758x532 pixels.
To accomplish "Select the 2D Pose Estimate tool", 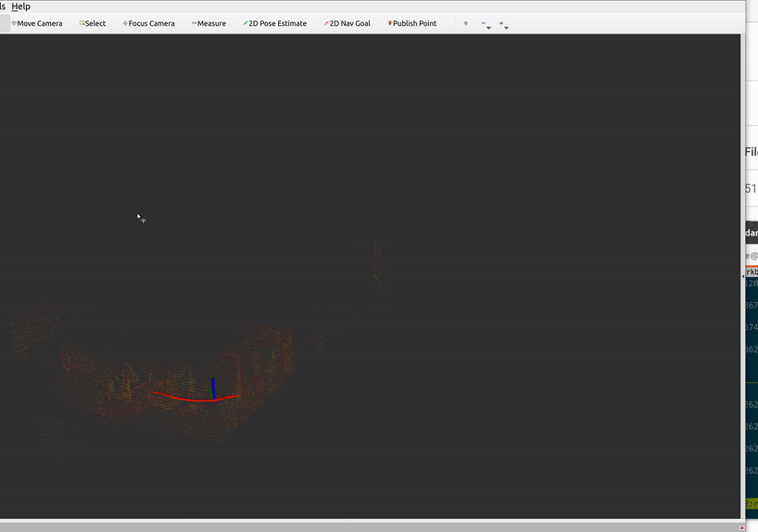I will 274,23.
